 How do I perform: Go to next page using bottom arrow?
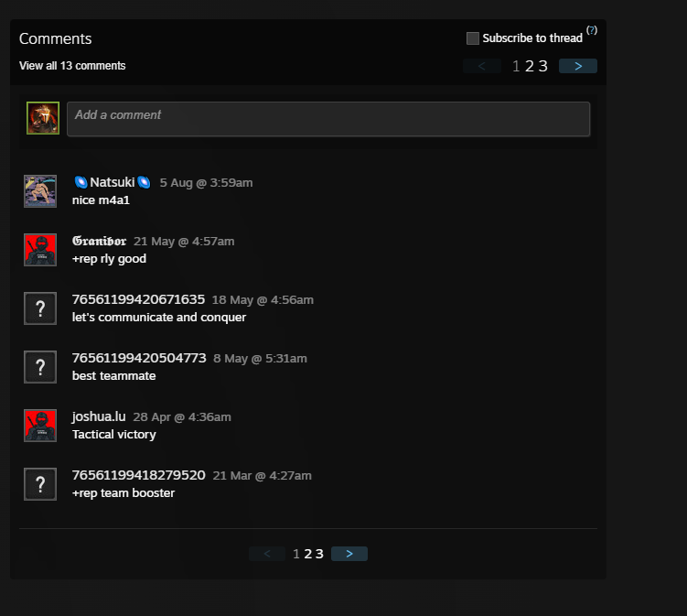[349, 554]
